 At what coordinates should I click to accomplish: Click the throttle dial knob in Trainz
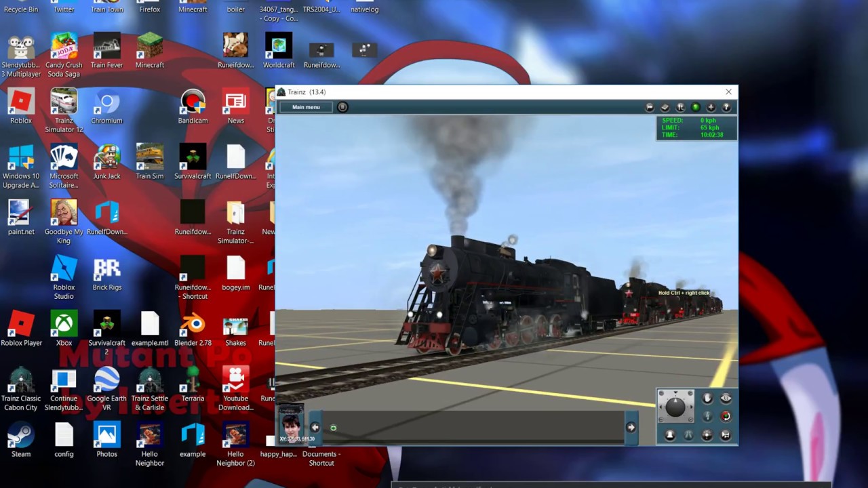pos(675,407)
